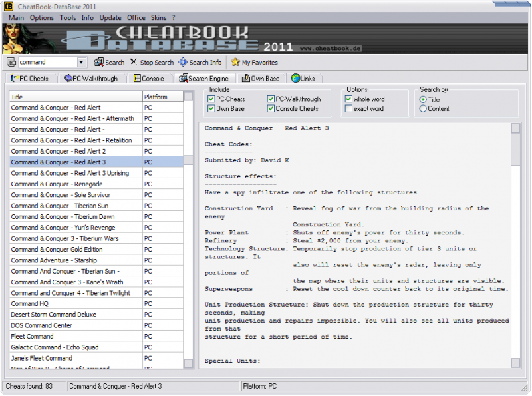The width and height of the screenshot is (532, 396).
Task: Click the search list icon beside the search box
Action: 11,62
